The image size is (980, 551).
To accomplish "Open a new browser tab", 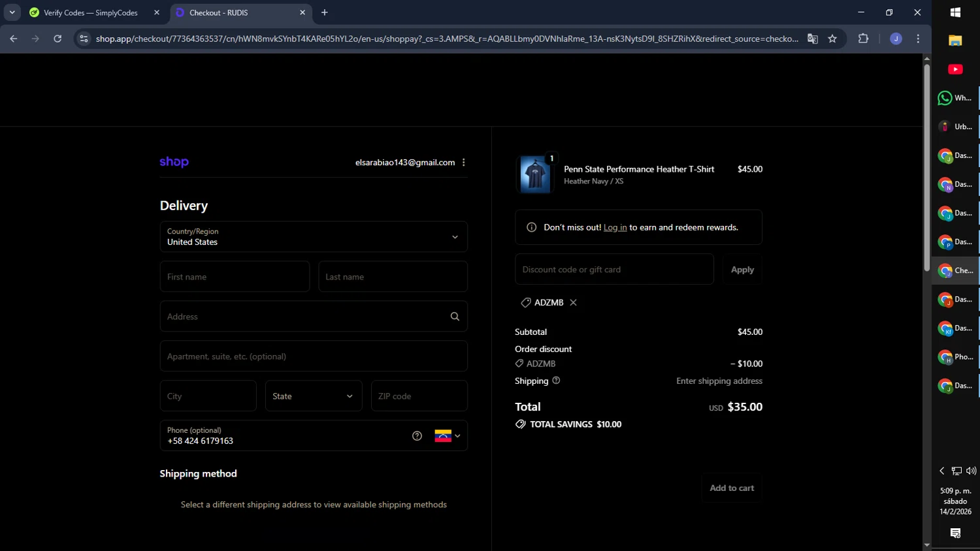I will 325,12.
